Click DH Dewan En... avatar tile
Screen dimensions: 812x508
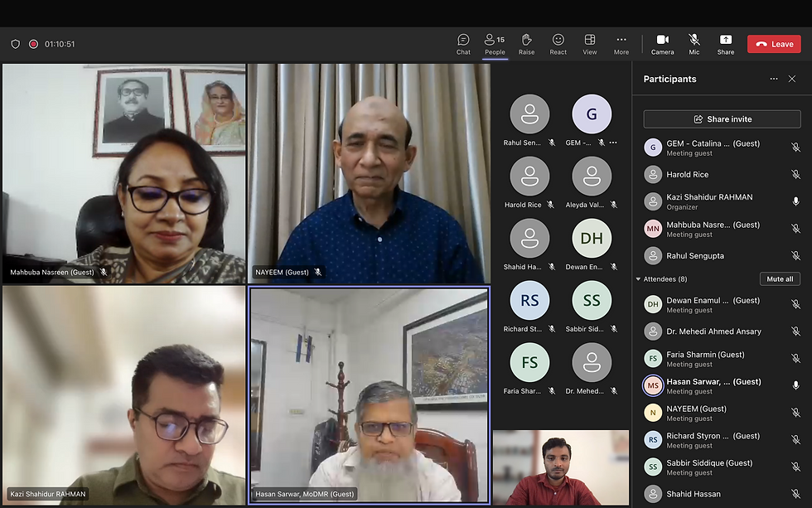(x=592, y=239)
